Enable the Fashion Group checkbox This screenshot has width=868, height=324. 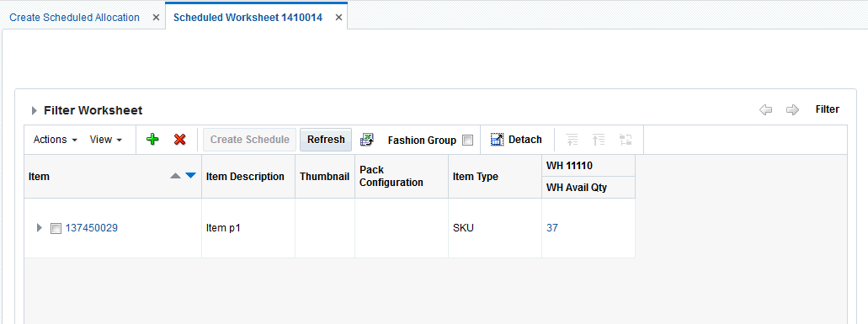468,141
